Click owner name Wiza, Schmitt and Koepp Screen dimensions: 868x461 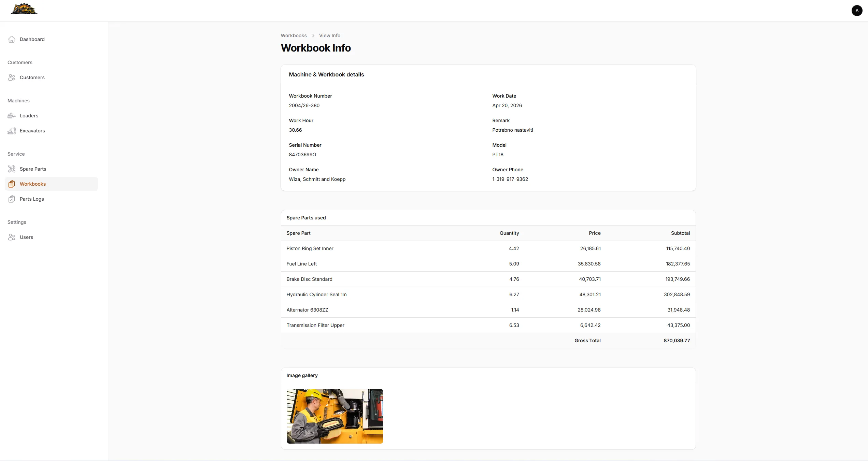pos(317,179)
